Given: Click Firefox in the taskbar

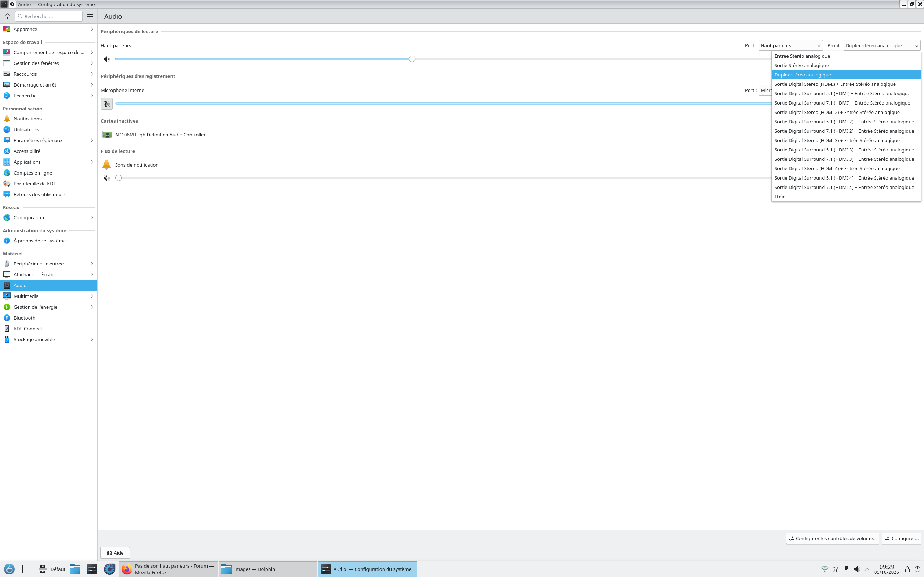Looking at the screenshot, I should [169, 569].
